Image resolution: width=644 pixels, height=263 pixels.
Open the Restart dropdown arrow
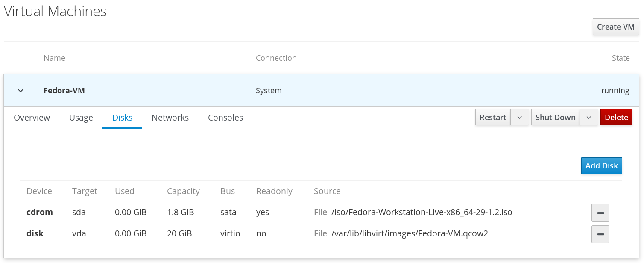[520, 118]
